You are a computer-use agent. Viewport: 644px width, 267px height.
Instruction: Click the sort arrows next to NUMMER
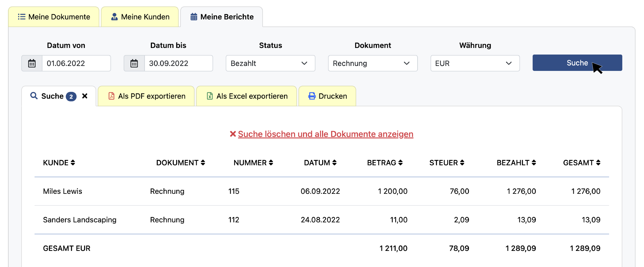(271, 163)
